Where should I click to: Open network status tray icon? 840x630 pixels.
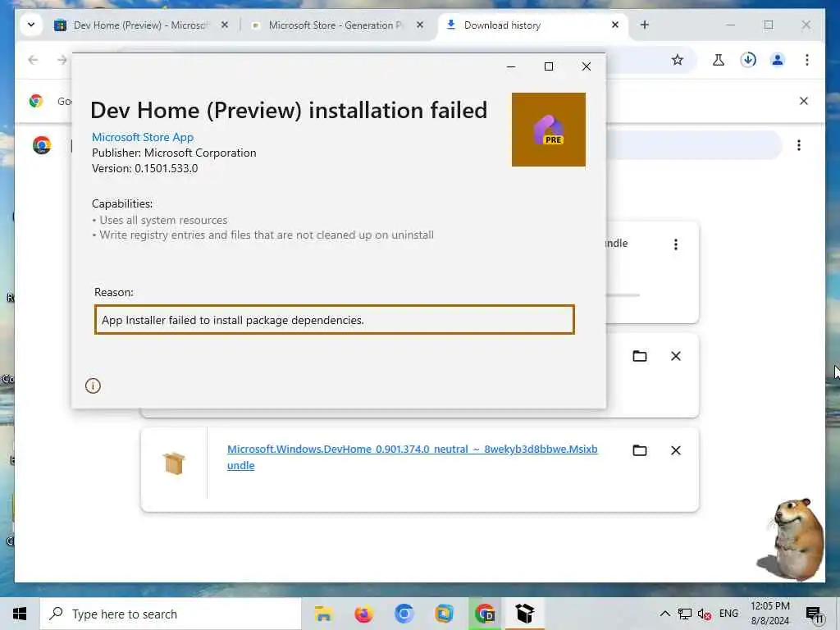[685, 614]
